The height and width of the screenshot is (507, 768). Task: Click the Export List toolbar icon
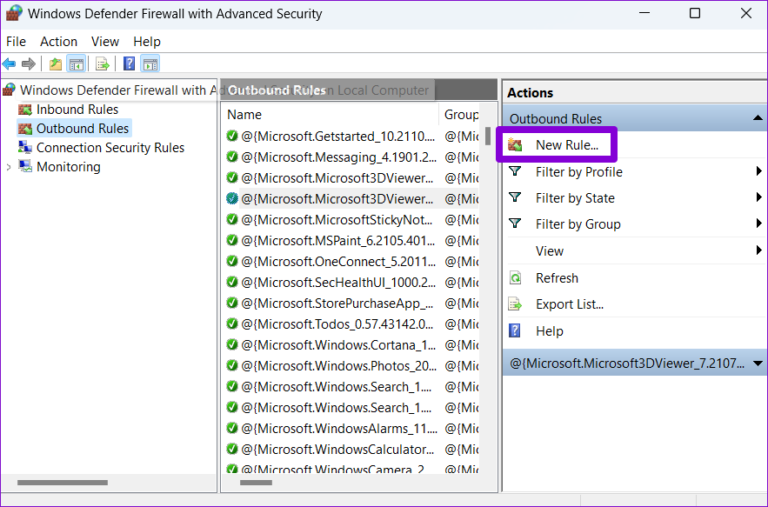point(102,64)
